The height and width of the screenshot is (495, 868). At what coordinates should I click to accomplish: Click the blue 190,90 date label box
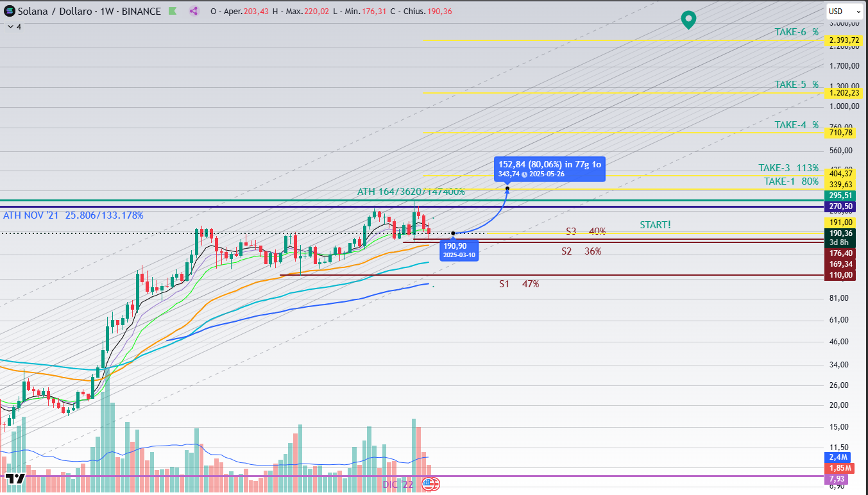458,250
